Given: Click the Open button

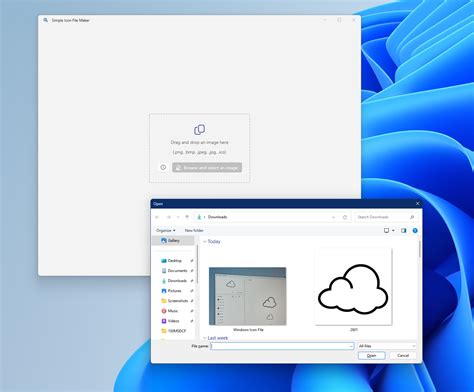Looking at the screenshot, I should (x=372, y=356).
